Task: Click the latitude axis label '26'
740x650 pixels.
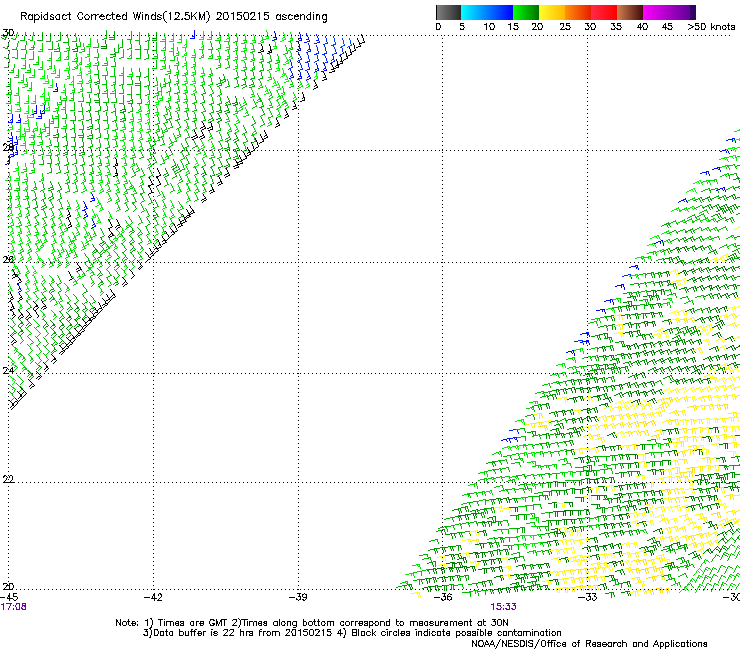Action: click(8, 260)
